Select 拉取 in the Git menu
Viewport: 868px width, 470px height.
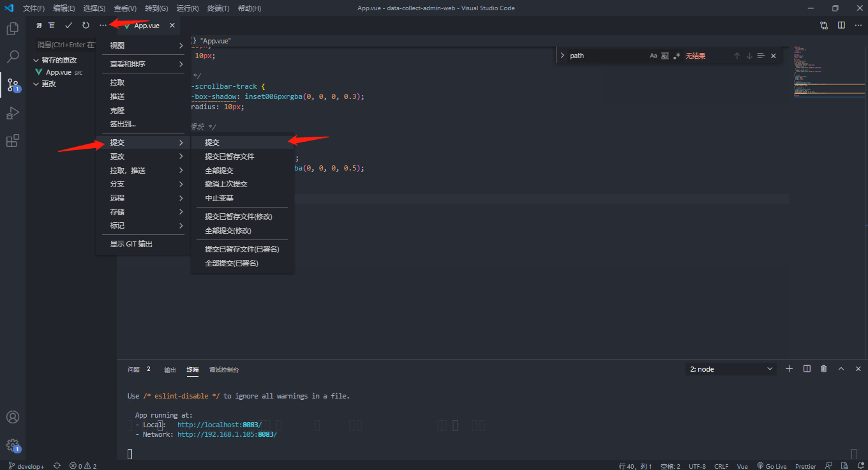143,83
